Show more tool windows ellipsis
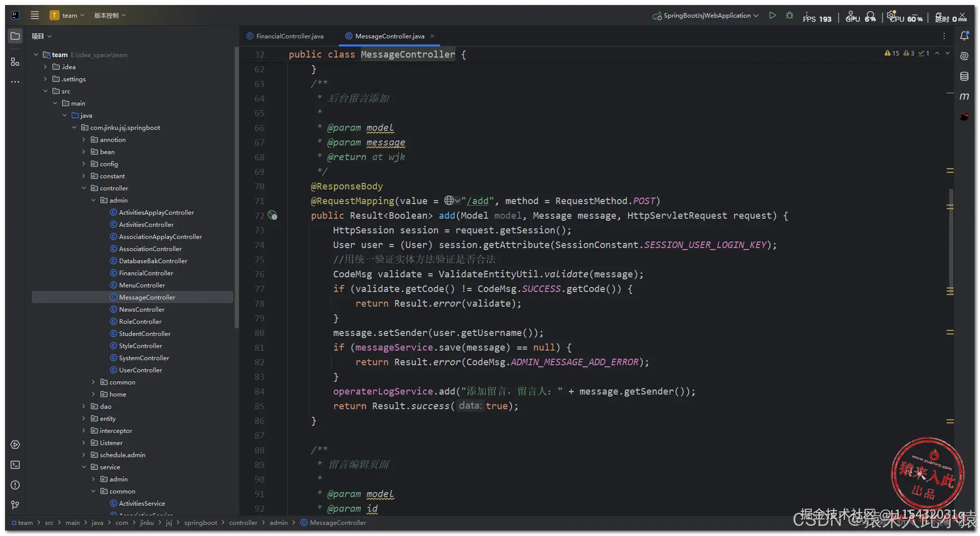 [15, 82]
